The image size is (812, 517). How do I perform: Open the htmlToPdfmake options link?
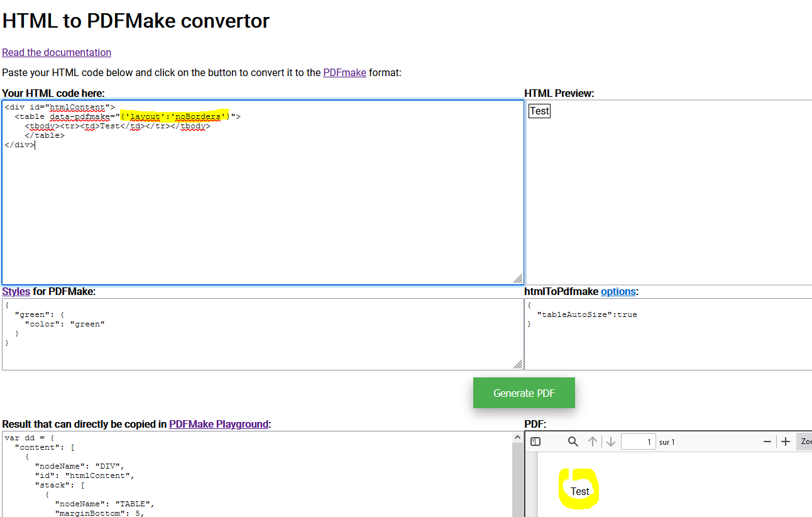(x=618, y=291)
